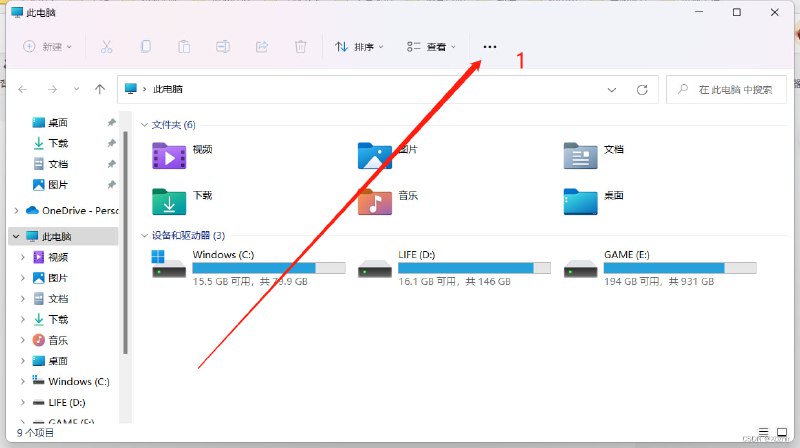800x448 pixels.
Task: Click the Paste clipboard icon
Action: click(184, 47)
